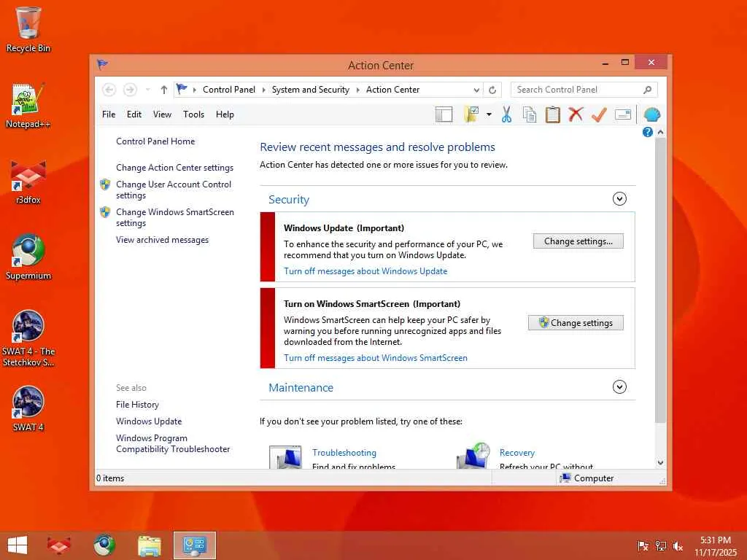This screenshot has height=560, width=747.
Task: Select the vertical scrollbar thumb
Action: click(x=659, y=281)
